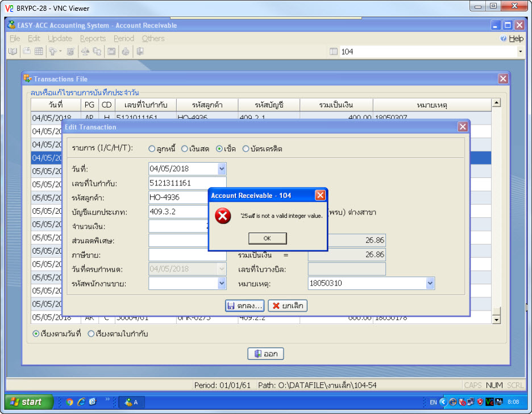Click the book icon in toolbar
This screenshot has width=532, height=414.
[13, 52]
